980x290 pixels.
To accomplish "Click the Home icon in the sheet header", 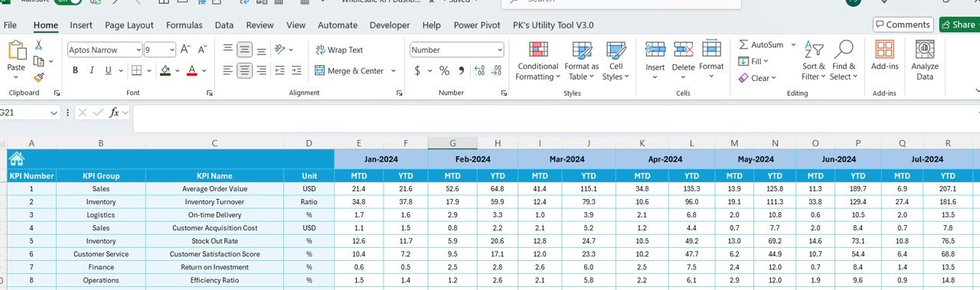I will 16,159.
